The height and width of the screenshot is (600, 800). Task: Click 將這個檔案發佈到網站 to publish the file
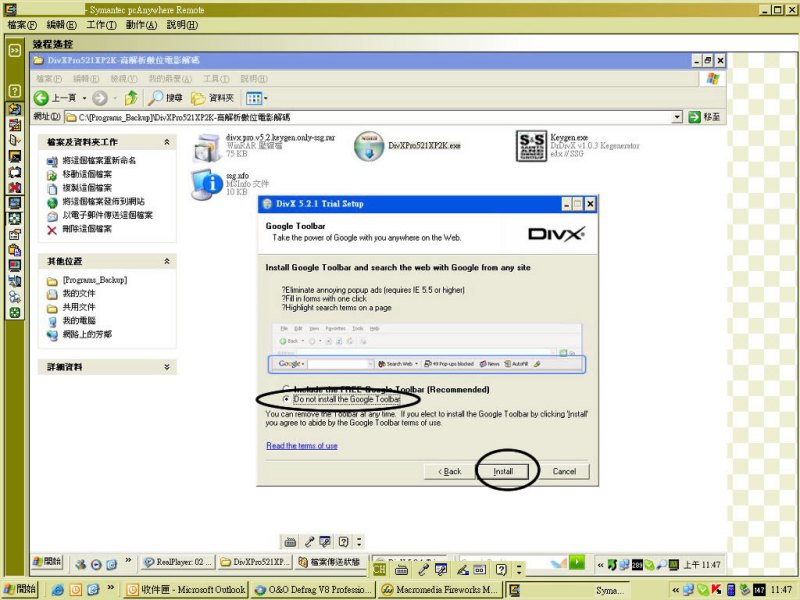[103, 202]
